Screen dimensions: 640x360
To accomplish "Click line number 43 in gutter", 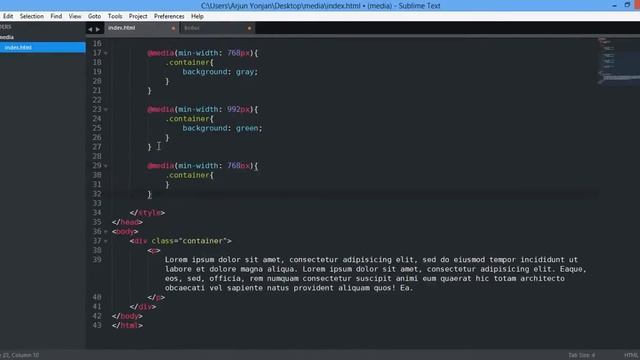I will (97, 325).
